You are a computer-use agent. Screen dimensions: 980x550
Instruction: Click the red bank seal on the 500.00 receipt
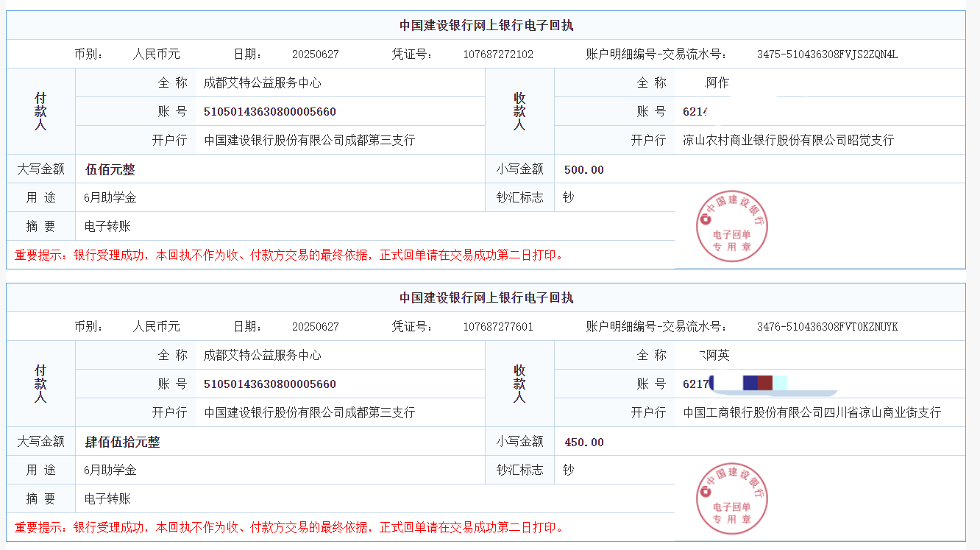tap(732, 228)
